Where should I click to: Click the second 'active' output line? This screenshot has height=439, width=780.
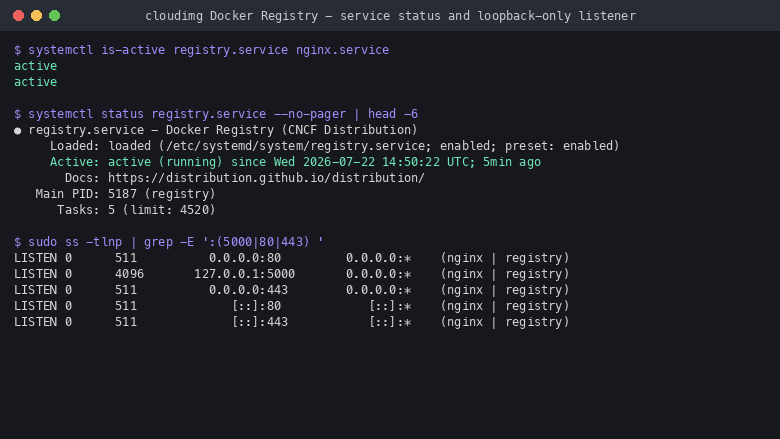(35, 82)
